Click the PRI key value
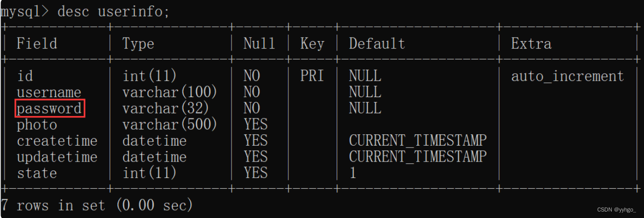Screen dimensions: 644x218 click(x=312, y=76)
